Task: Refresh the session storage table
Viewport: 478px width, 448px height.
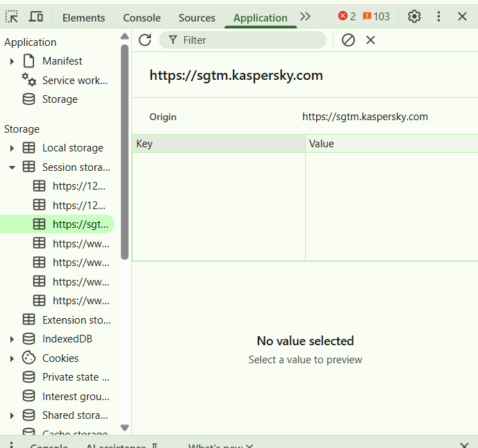Action: [145, 40]
